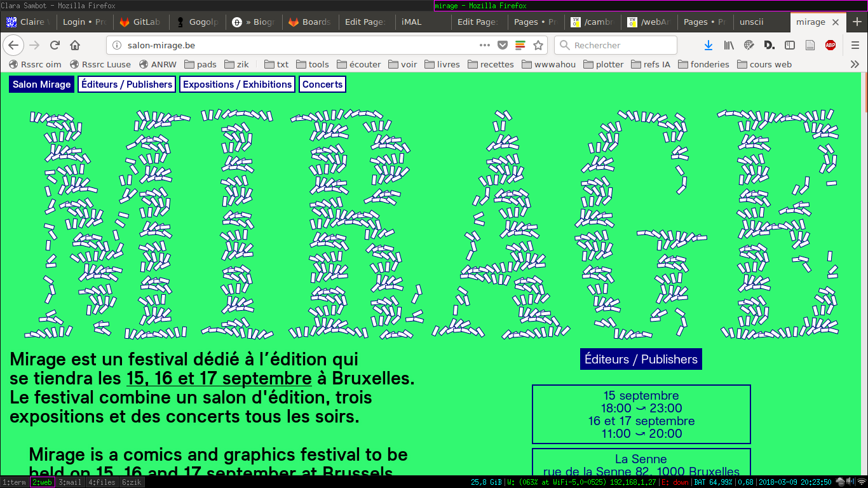Click the Éditeurs / Publishers button under the title
The image size is (868, 488).
[x=641, y=359]
